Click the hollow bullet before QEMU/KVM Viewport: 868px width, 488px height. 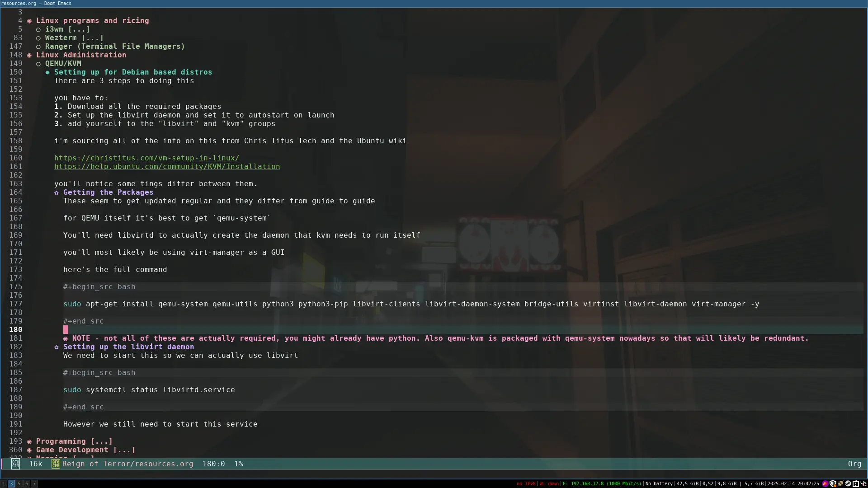38,64
